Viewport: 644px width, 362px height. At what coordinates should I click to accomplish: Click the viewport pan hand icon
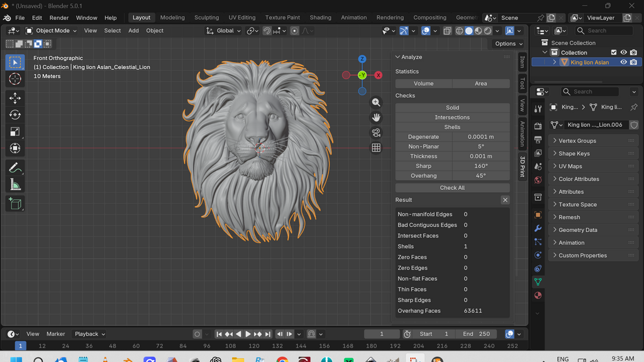(x=376, y=118)
